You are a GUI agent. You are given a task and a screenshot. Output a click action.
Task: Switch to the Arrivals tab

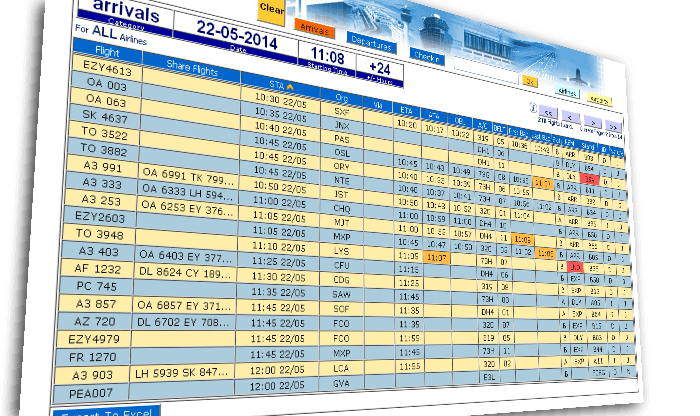click(x=316, y=28)
